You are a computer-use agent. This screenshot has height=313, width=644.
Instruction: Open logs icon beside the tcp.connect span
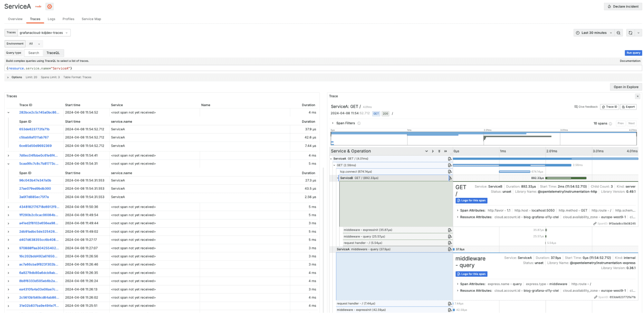tap(450, 171)
